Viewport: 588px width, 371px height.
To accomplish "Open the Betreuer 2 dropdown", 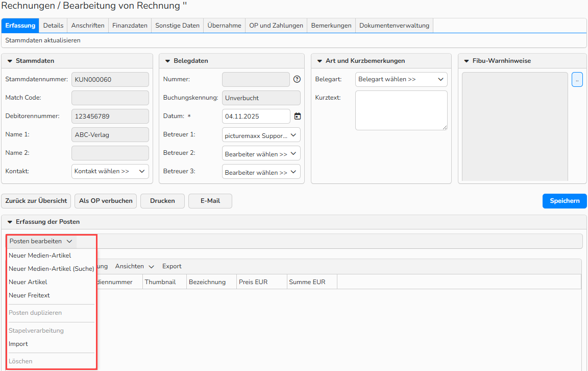I will (261, 154).
